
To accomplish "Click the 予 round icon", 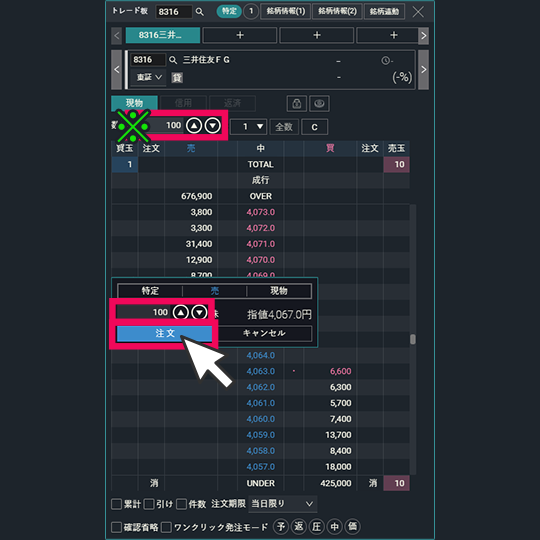I will (281, 526).
